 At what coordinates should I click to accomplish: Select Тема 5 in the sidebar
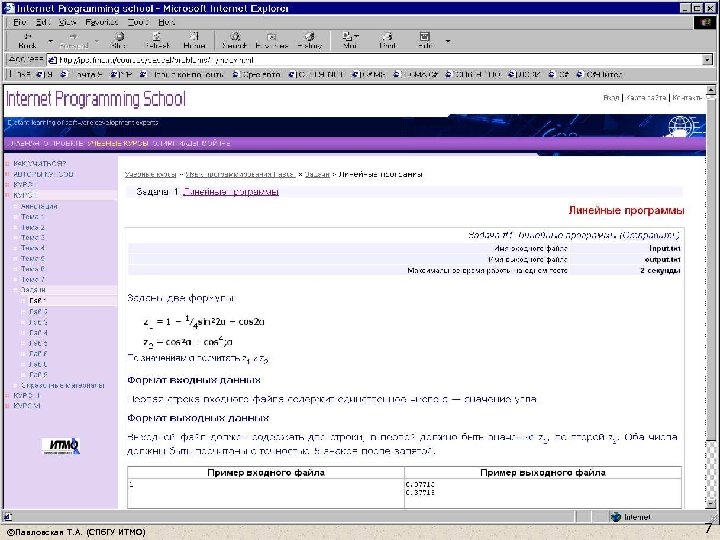(33, 259)
